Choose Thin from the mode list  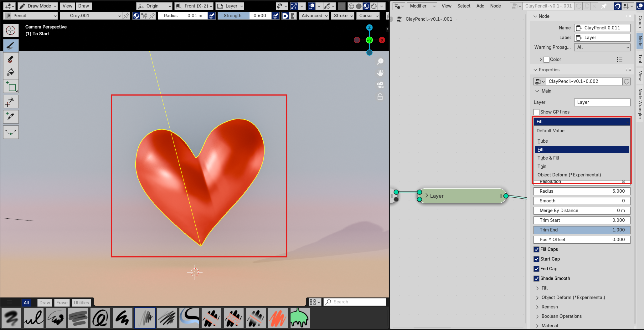coord(582,166)
